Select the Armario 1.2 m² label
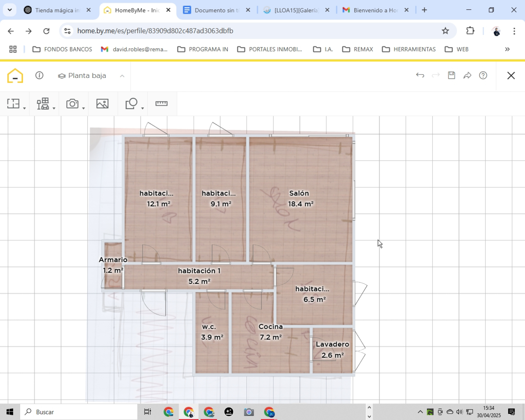The width and height of the screenshot is (525, 420). [113, 265]
